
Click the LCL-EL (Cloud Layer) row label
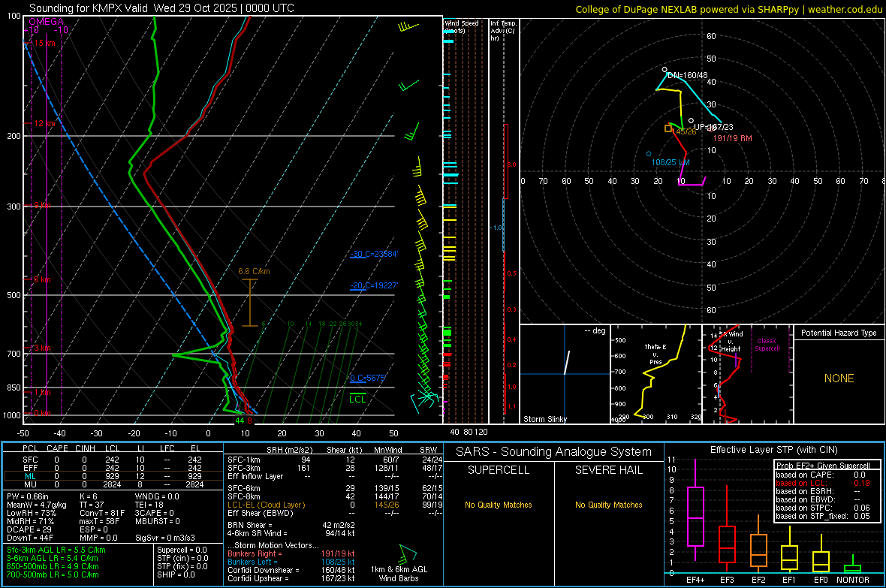[266, 505]
